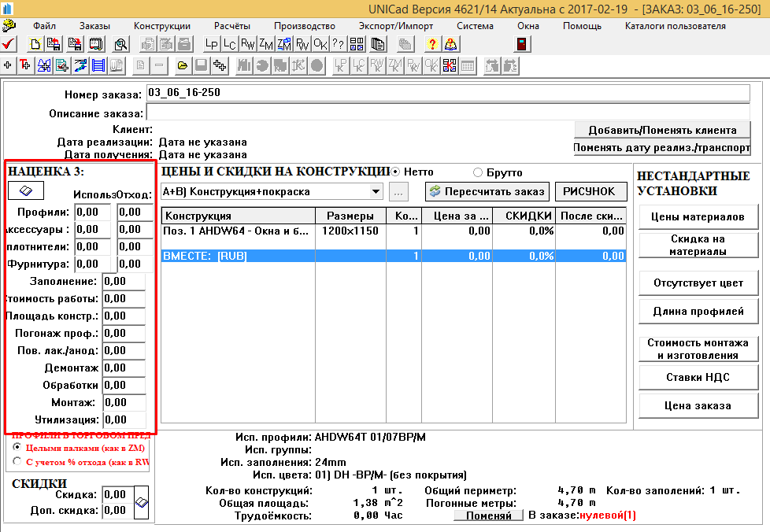Click the red T plus icon
This screenshot has width=770, height=532.
pyautogui.click(x=25, y=66)
